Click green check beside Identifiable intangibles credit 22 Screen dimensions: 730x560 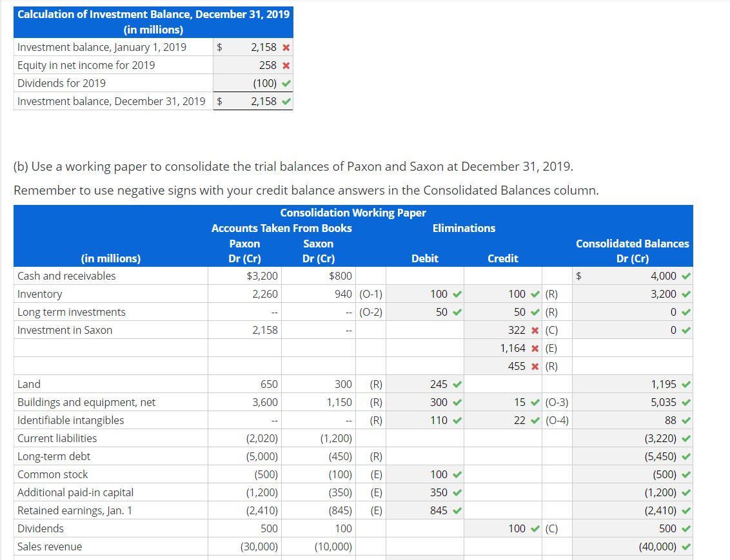(x=535, y=421)
